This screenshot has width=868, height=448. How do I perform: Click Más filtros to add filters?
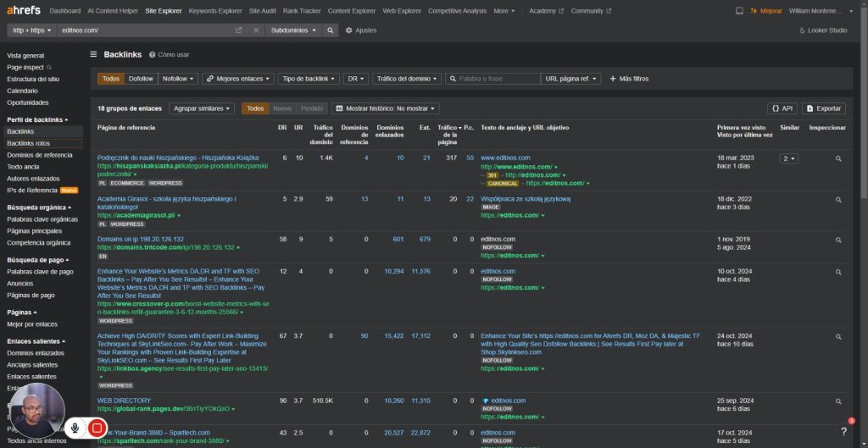click(x=629, y=79)
